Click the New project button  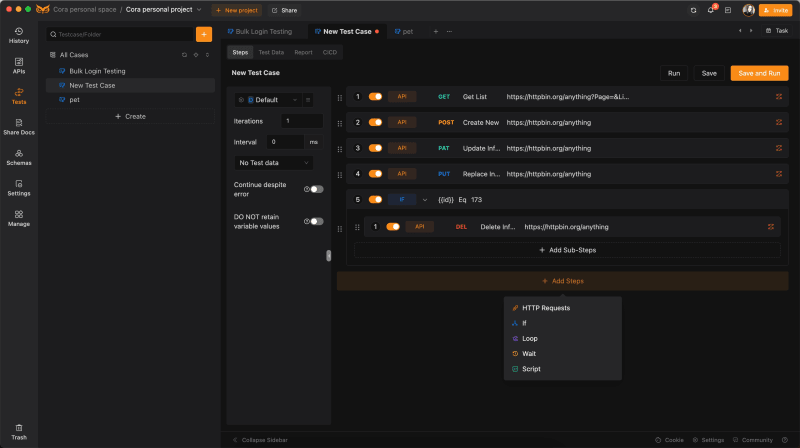237,10
